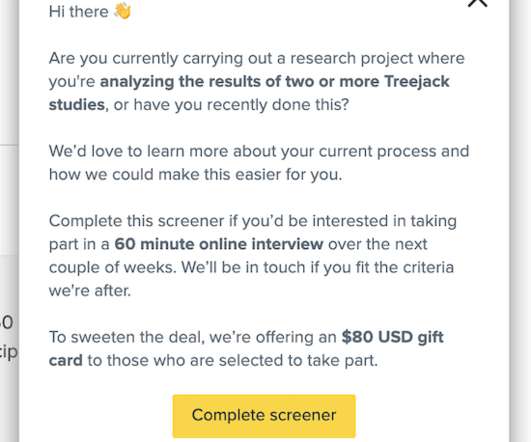
Task: Click 'to those who are selected' text
Action: coord(184,360)
